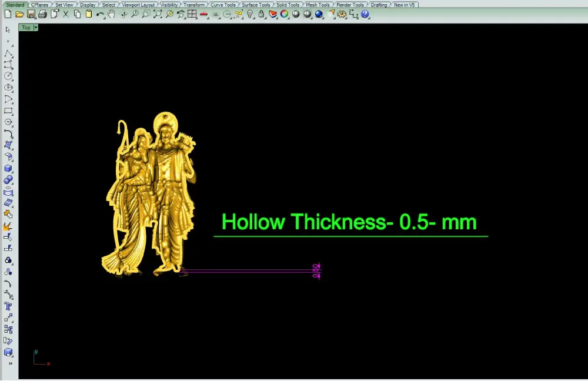Select the Fillet curves tool in sidebar
Viewport: 588px width, 381px height.
click(x=8, y=134)
